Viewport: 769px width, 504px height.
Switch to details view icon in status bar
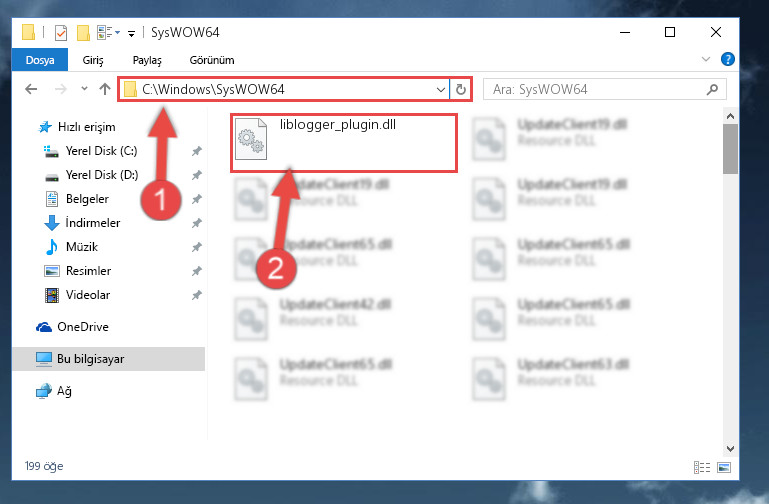pyautogui.click(x=702, y=467)
